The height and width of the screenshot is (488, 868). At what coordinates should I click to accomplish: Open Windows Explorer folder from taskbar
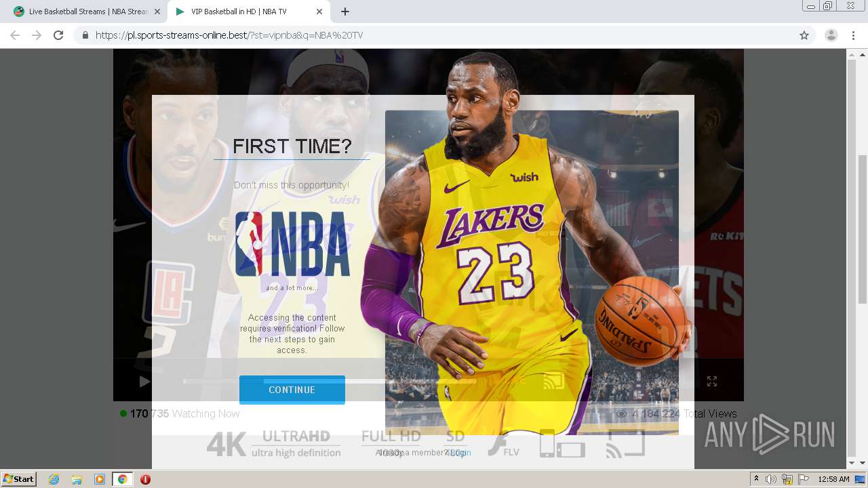tap(77, 479)
